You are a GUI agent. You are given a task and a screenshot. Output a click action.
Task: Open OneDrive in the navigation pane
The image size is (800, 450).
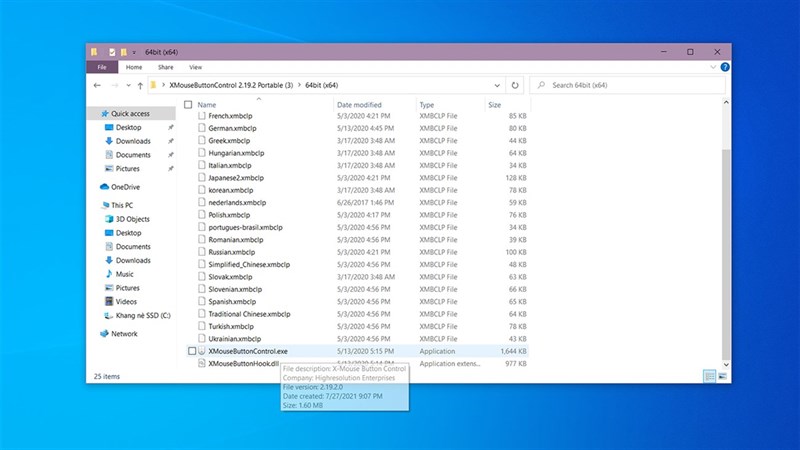tap(125, 187)
